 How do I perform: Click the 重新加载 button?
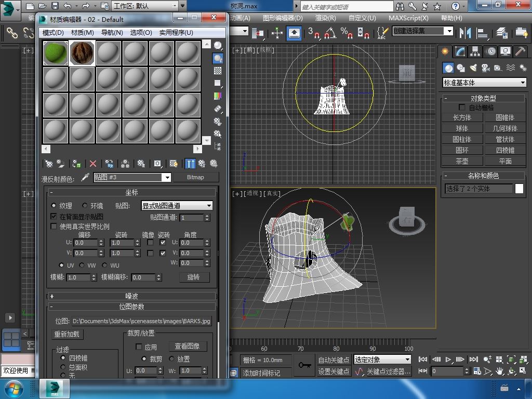pos(67,334)
